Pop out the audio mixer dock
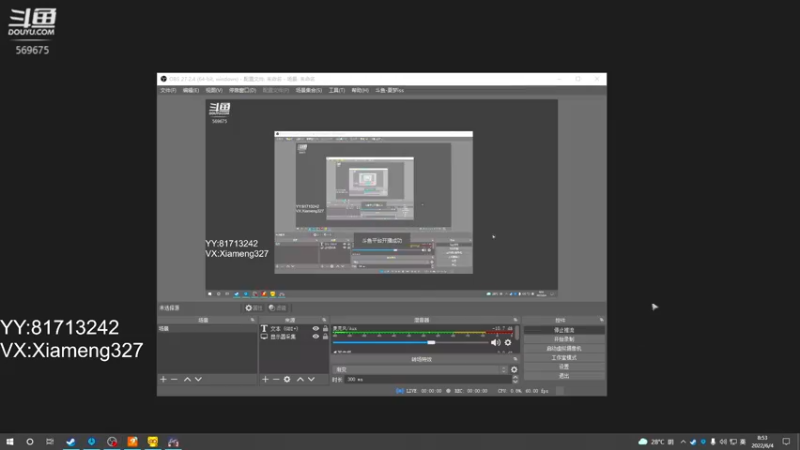This screenshot has width=800, height=450. tap(515, 320)
